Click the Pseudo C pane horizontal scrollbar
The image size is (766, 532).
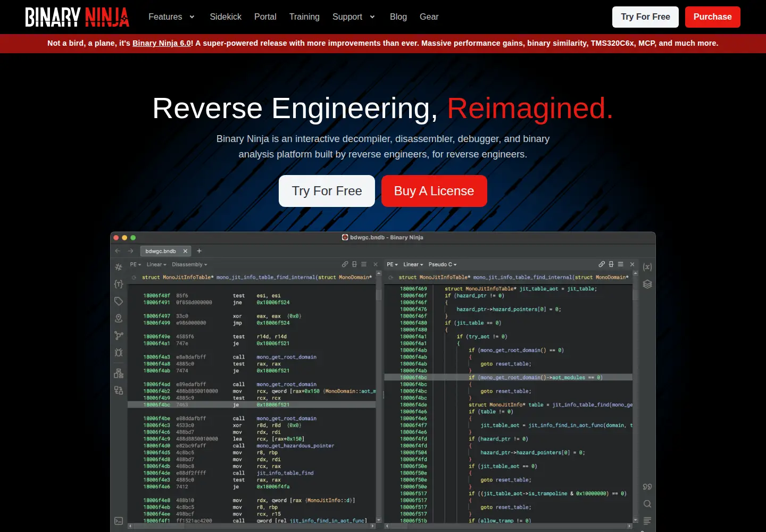(x=509, y=526)
